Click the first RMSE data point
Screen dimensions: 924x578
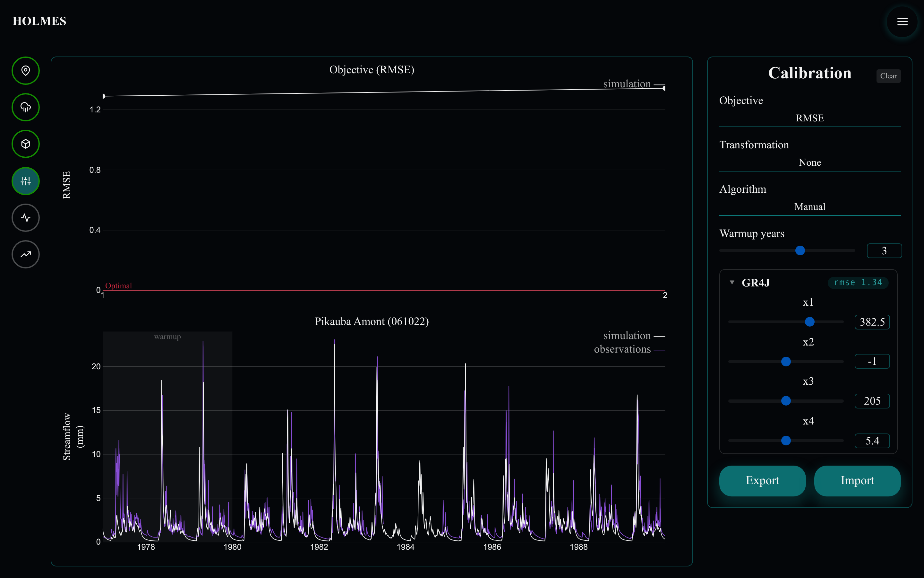tap(104, 96)
